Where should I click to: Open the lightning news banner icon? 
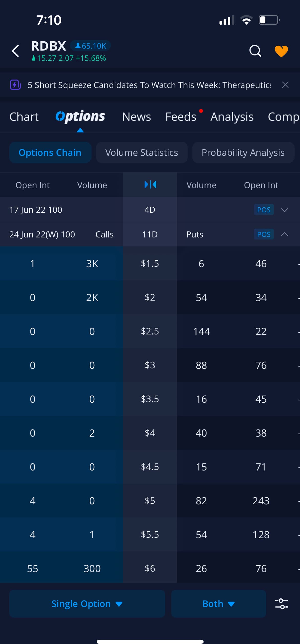(15, 85)
